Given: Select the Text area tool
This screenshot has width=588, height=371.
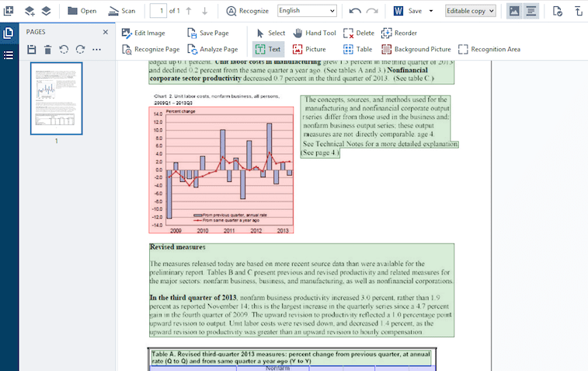Looking at the screenshot, I should [x=268, y=49].
